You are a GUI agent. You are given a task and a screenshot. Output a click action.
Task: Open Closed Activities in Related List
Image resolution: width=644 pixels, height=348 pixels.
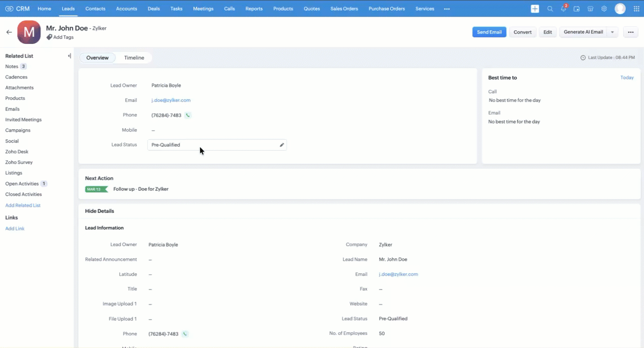pyautogui.click(x=23, y=195)
